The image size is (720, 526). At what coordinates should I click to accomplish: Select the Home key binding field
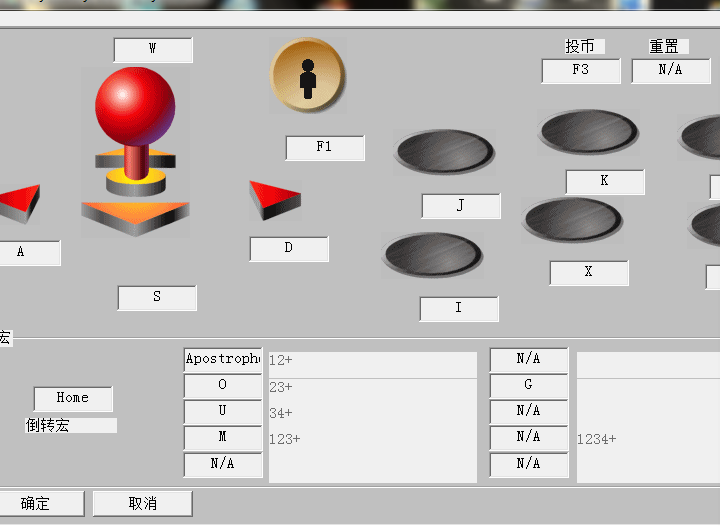[73, 398]
